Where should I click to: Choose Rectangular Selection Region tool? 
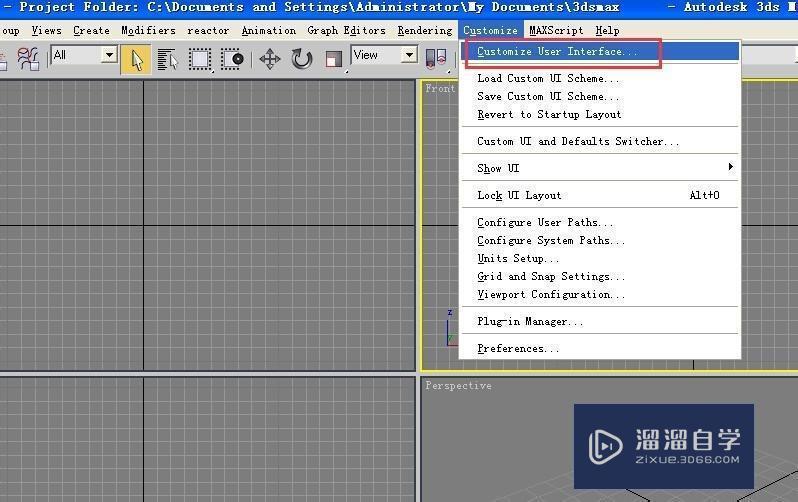200,60
